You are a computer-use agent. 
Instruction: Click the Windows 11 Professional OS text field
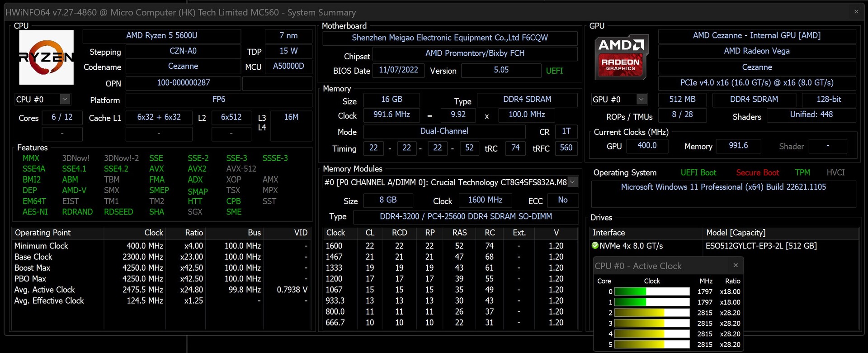tap(723, 187)
